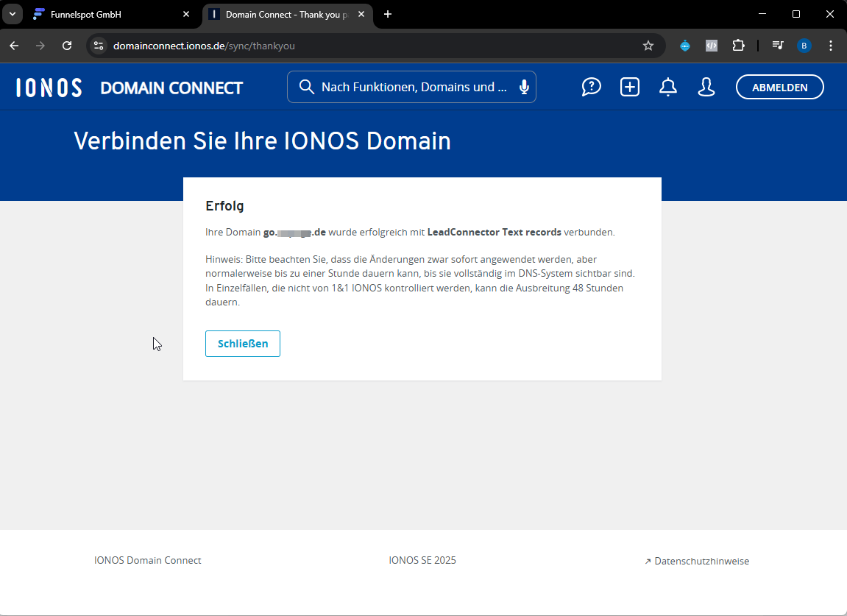The height and width of the screenshot is (616, 847).
Task: Sign out with the ABMELDEN button
Action: pos(779,88)
